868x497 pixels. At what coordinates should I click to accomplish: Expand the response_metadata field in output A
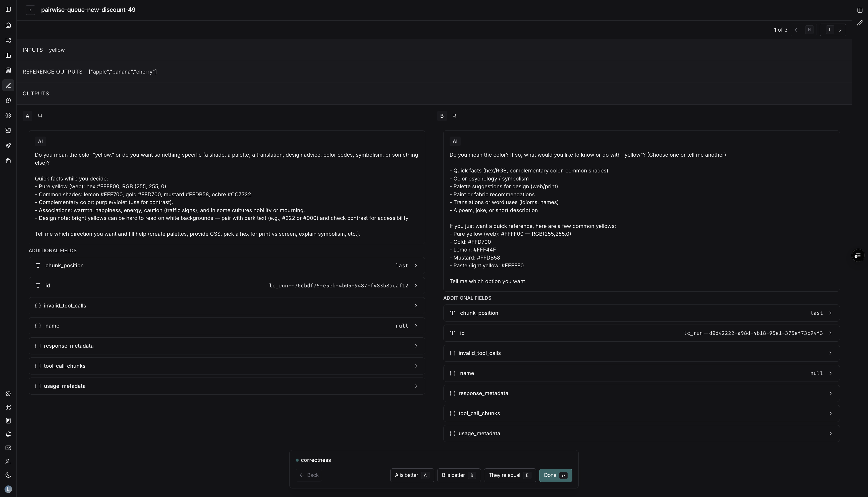[226, 346]
